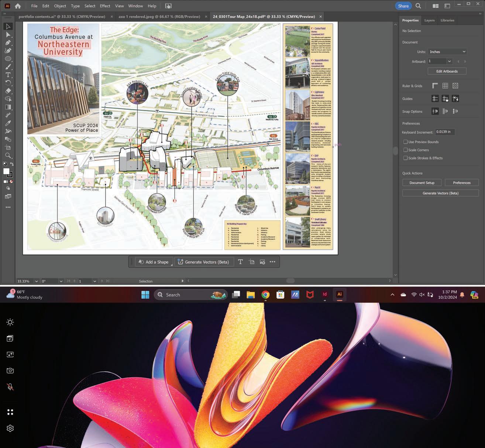Click the zoom percentage field in status bar
The image size is (485, 448).
(25, 281)
